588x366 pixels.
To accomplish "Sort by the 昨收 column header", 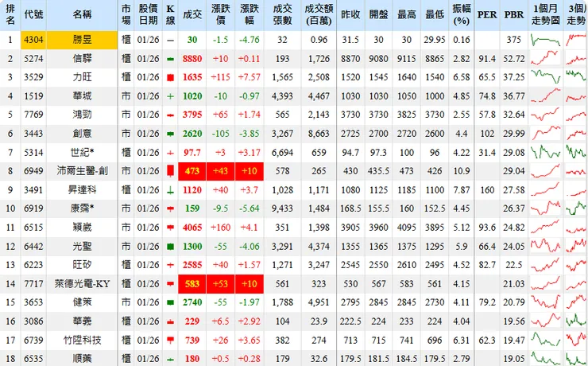I will pos(350,14).
